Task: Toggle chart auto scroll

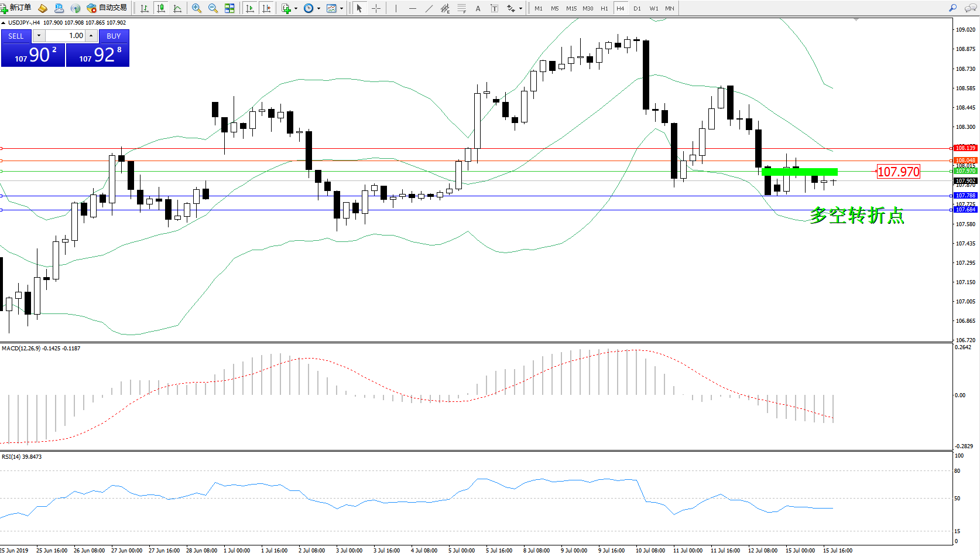Action: tap(250, 8)
